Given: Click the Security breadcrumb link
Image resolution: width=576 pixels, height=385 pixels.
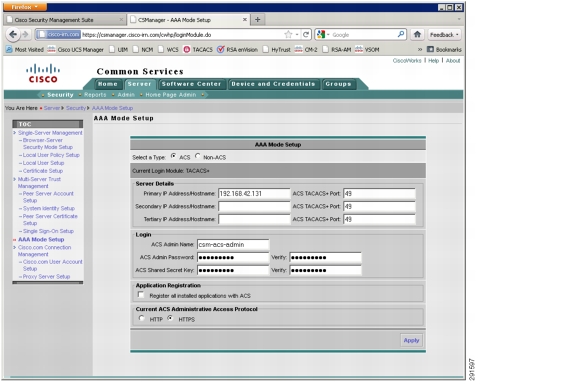Looking at the screenshot, I should [76, 108].
